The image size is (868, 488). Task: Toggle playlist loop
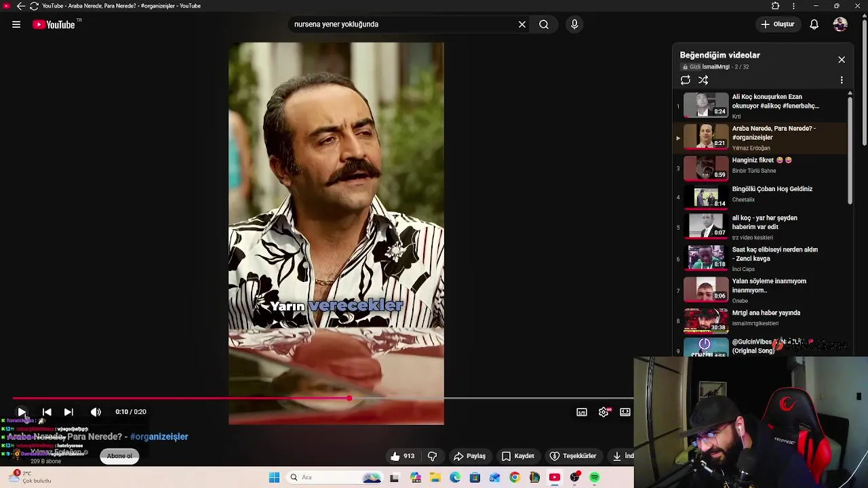686,80
